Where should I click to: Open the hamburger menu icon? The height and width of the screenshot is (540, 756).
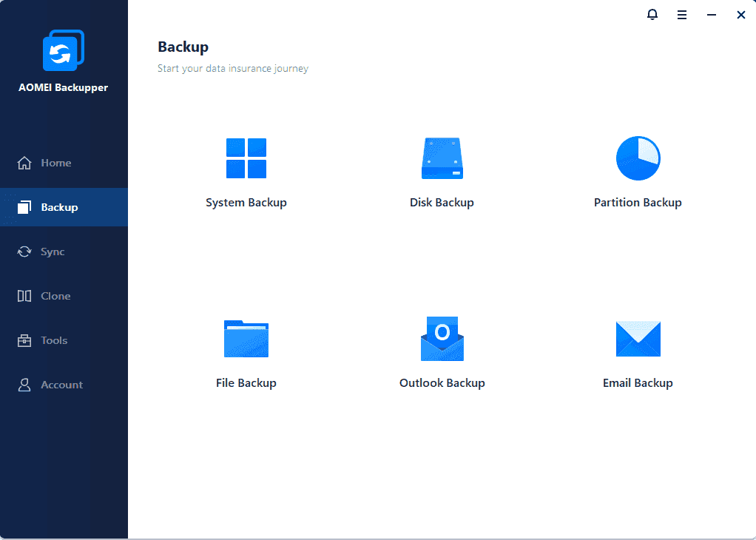click(x=682, y=15)
